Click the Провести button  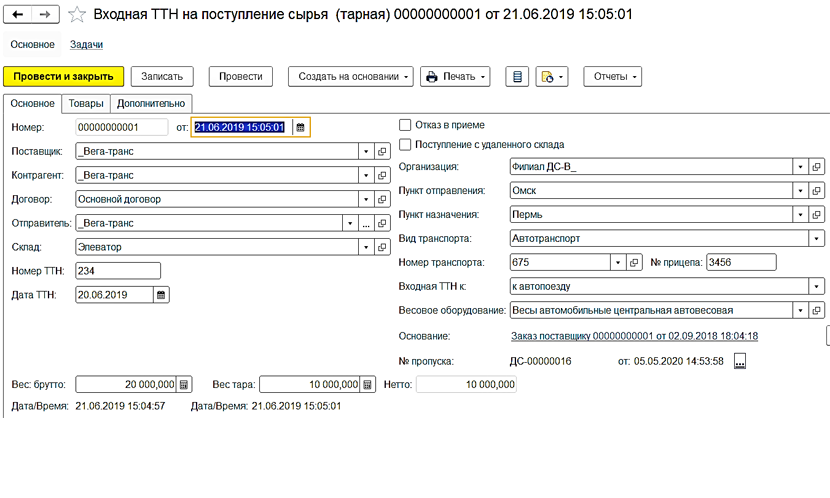pos(241,77)
